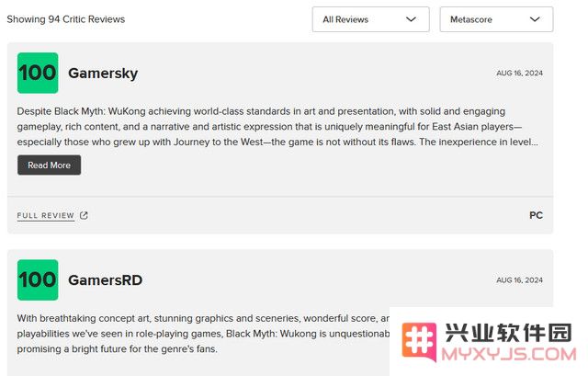
Task: Click the GamersRD review date
Action: coord(519,280)
